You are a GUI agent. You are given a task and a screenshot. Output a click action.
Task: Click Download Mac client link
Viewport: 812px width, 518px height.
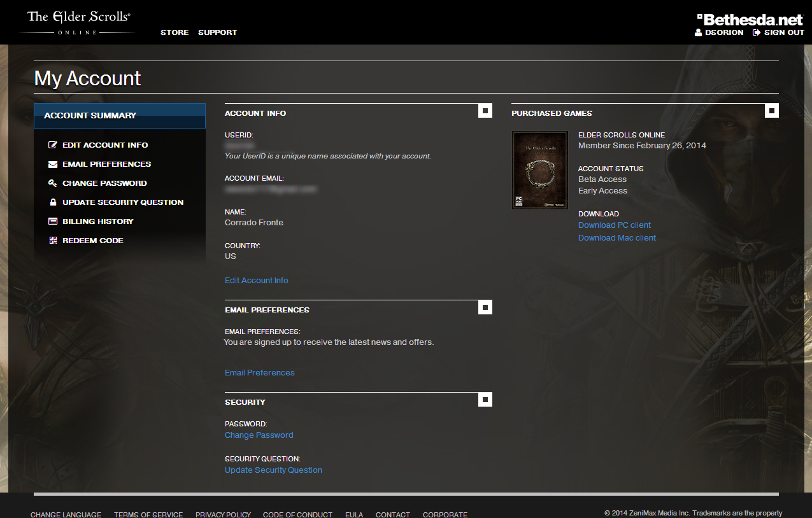click(x=617, y=238)
